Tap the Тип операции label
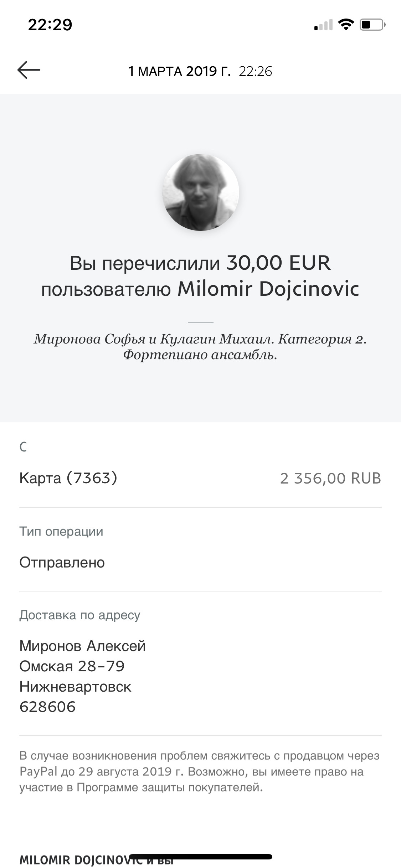The image size is (401, 868). tap(61, 531)
